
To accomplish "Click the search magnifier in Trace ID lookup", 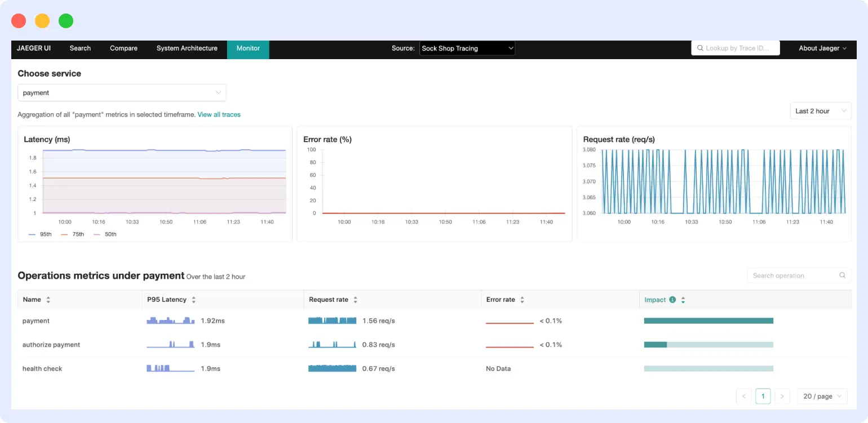I will point(700,48).
